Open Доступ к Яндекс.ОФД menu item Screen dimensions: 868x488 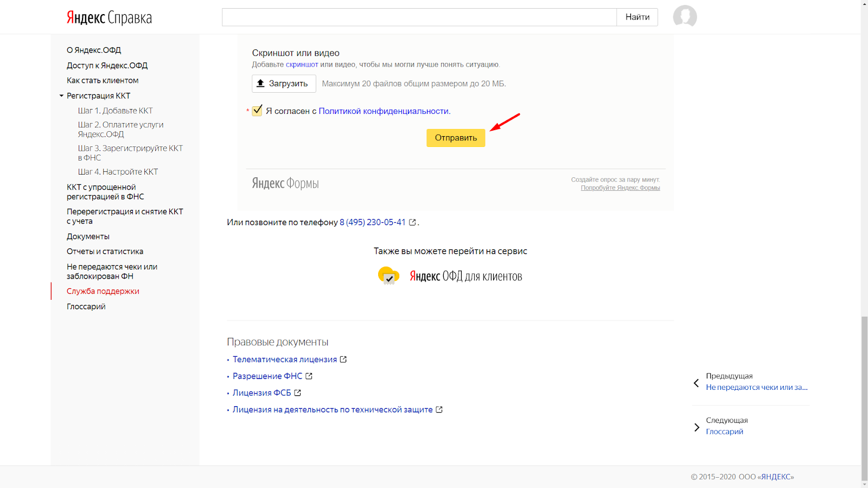[107, 66]
